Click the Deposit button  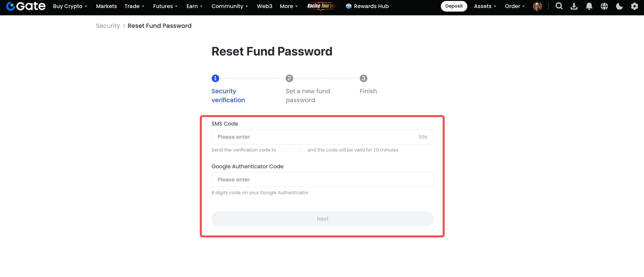click(454, 6)
